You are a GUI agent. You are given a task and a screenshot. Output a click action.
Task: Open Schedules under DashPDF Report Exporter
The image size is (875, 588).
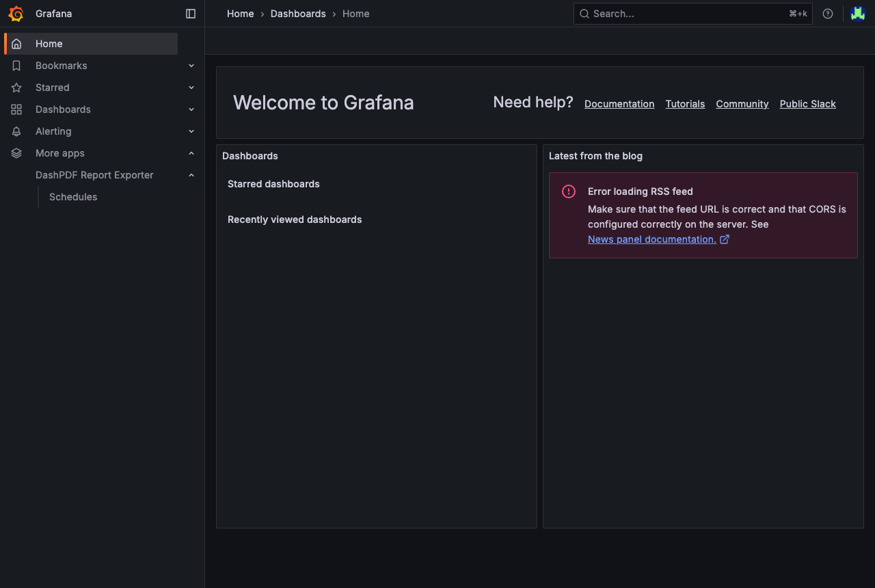(73, 197)
